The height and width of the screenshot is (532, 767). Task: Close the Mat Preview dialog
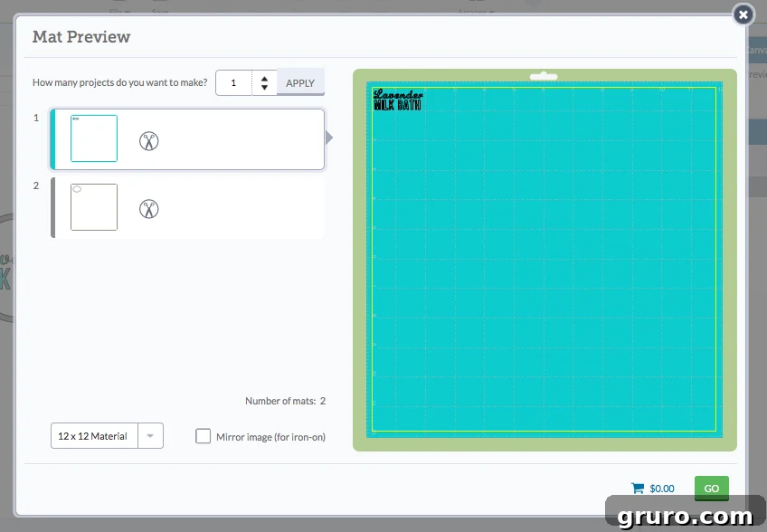pyautogui.click(x=743, y=14)
